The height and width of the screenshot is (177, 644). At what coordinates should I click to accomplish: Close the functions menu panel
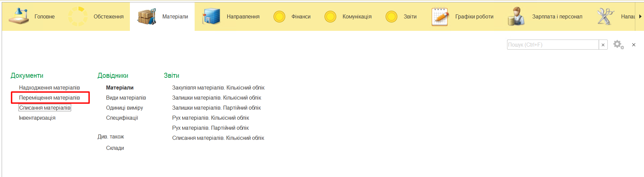coord(634,45)
